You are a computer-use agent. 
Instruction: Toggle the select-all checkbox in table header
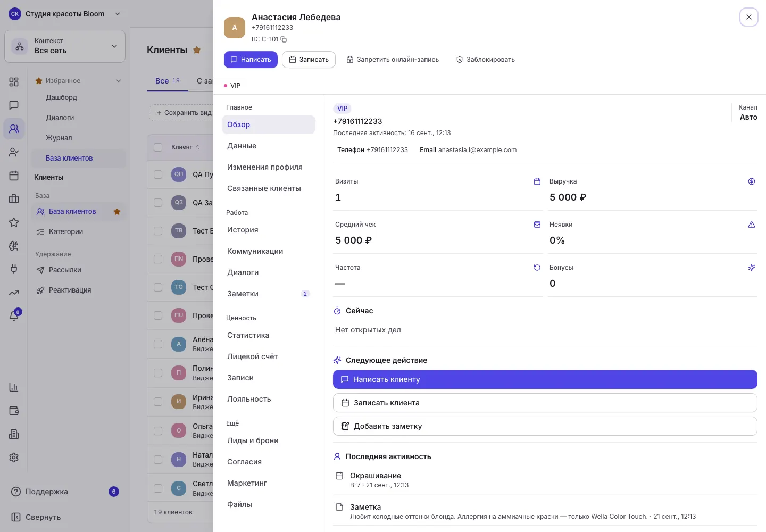158,147
